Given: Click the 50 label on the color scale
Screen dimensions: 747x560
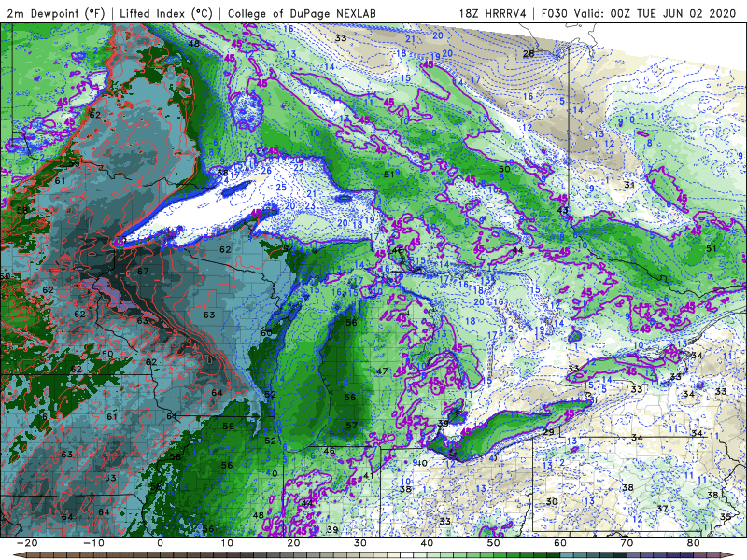Looking at the screenshot, I should [x=494, y=543].
